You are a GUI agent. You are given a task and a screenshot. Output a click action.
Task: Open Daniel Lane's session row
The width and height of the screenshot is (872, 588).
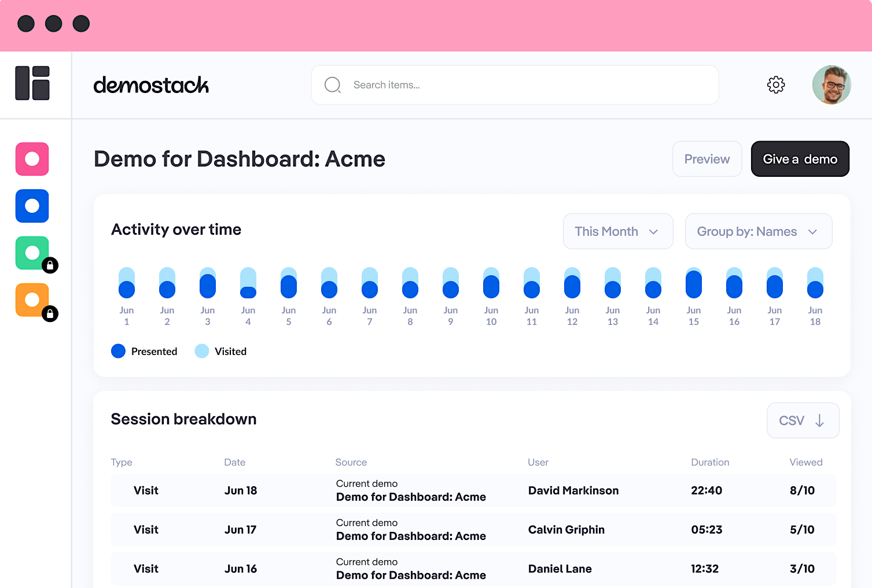(x=473, y=569)
